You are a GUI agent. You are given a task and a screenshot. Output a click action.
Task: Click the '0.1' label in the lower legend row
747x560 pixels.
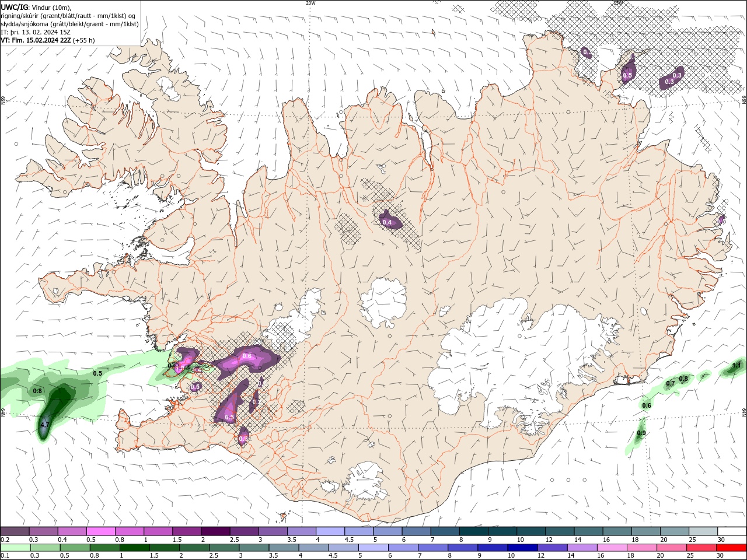click(5, 556)
